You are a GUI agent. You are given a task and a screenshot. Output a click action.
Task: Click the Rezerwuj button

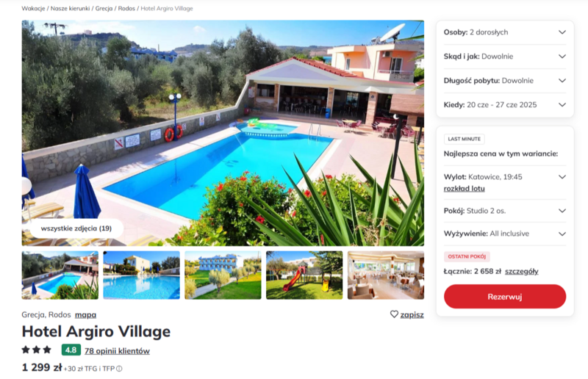pyautogui.click(x=505, y=297)
